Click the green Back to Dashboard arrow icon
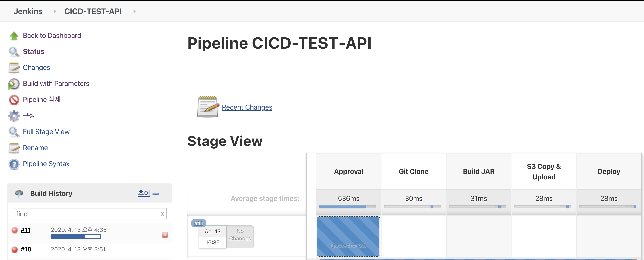 point(14,36)
